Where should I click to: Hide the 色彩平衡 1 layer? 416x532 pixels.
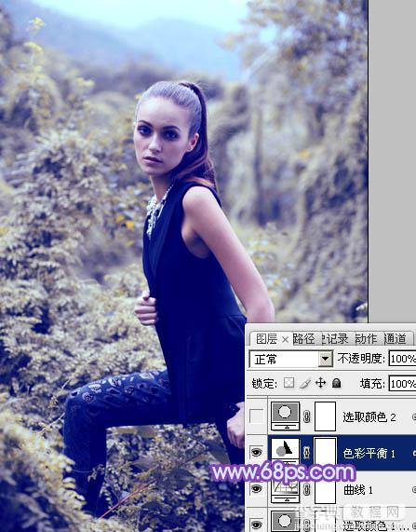(257, 452)
